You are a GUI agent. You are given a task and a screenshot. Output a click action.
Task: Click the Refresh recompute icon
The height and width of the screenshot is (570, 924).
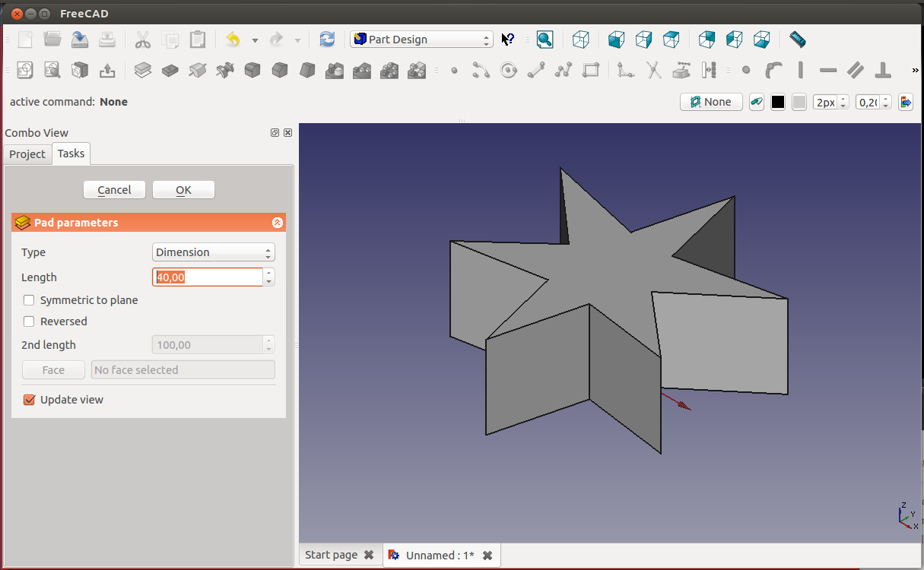coord(327,40)
